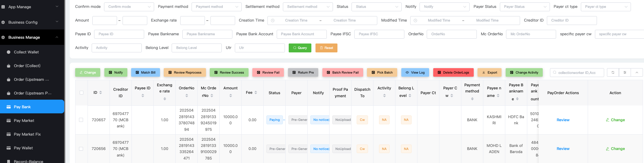This screenshot has height=163, width=644.
Task: Sort by the Fee column arrows
Action: pos(256,92)
